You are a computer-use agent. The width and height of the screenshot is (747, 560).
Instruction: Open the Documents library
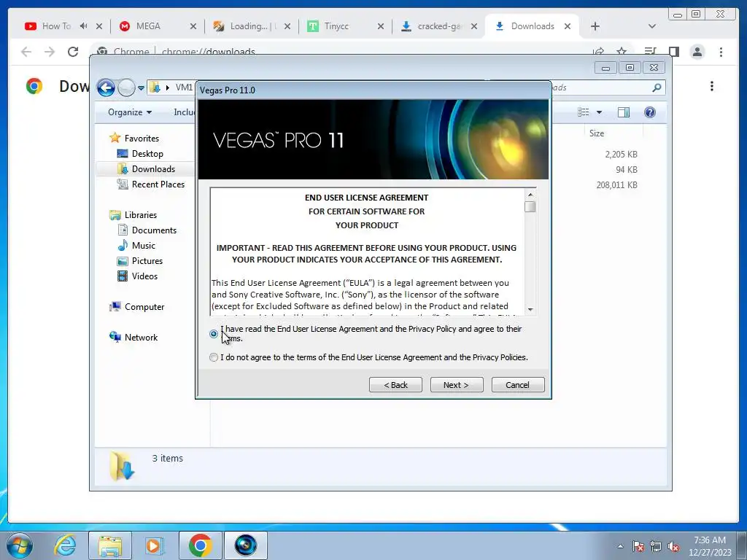click(x=147, y=230)
